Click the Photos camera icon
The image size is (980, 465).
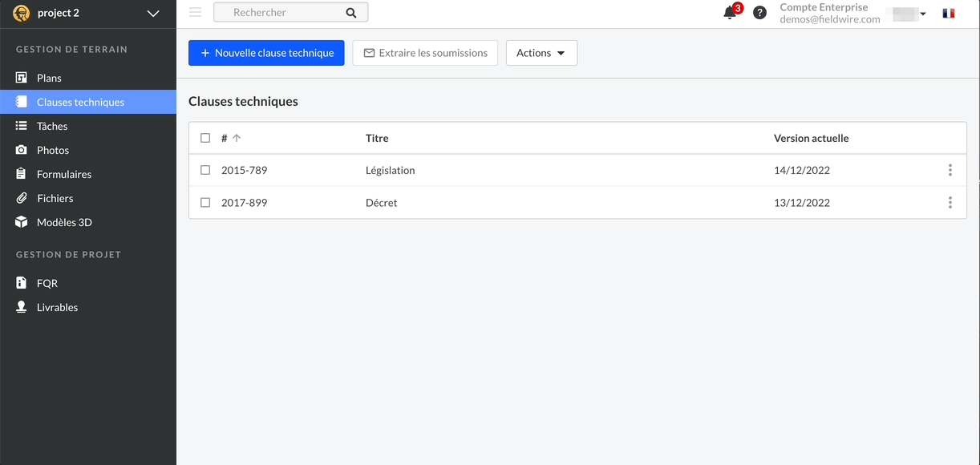click(22, 150)
